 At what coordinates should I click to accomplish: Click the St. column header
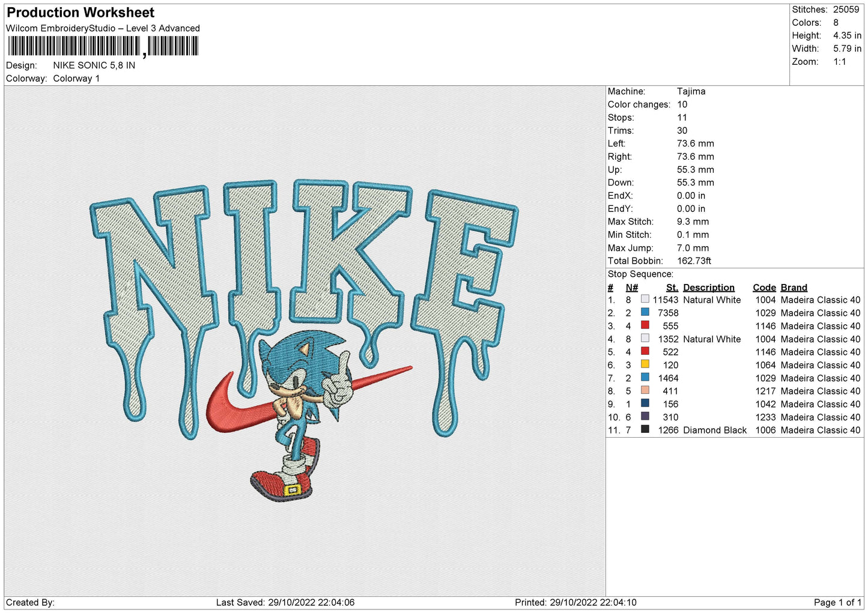pos(672,288)
